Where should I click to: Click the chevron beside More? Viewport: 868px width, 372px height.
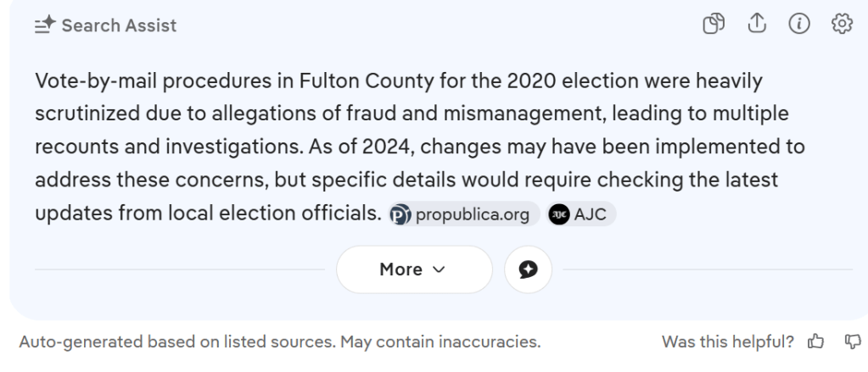439,269
